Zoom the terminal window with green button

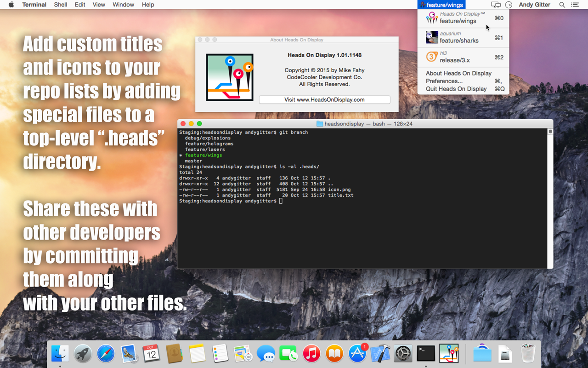click(199, 124)
